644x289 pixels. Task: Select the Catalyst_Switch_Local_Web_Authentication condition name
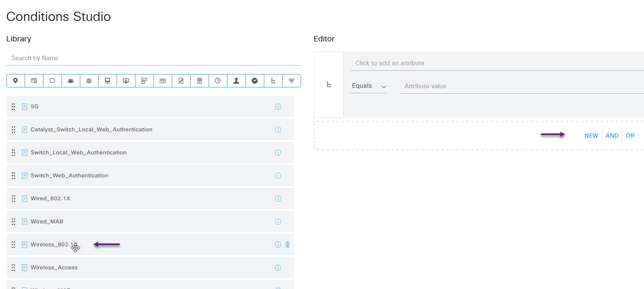92,130
